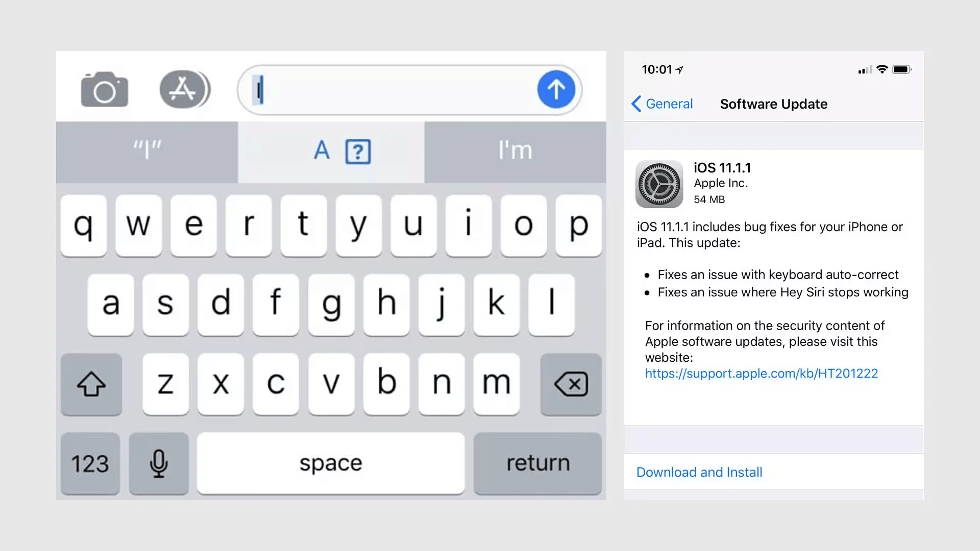980x551 pixels.
Task: Tap the shift key on keyboard
Action: pyautogui.click(x=92, y=384)
